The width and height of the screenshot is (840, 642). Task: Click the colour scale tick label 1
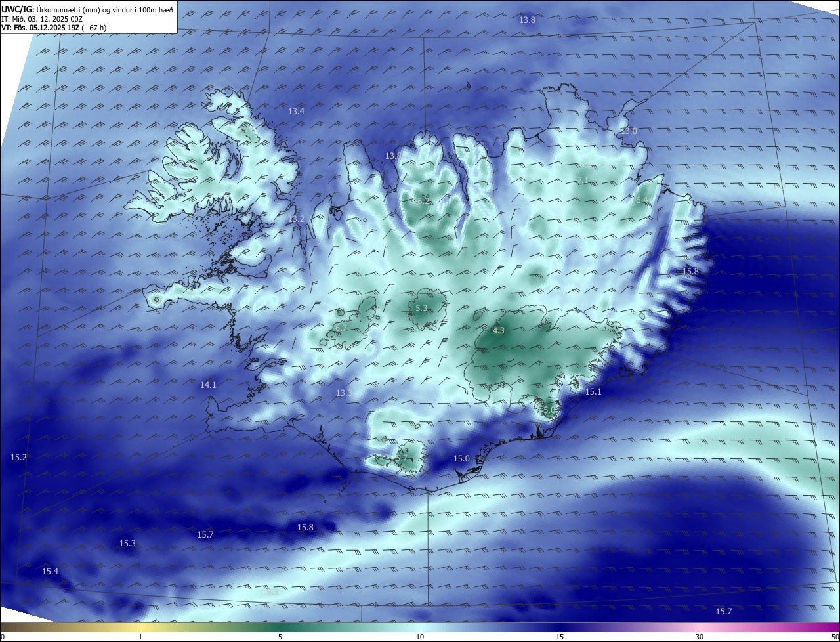(x=140, y=637)
